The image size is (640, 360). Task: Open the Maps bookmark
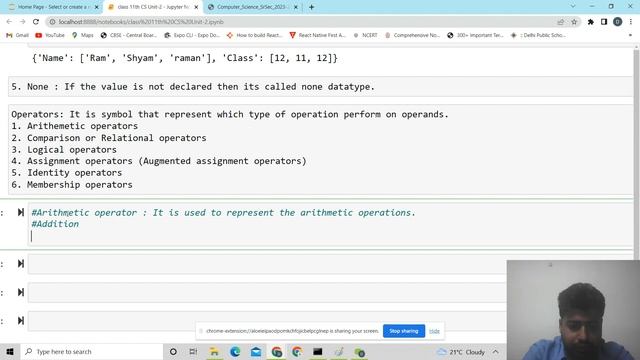83,35
